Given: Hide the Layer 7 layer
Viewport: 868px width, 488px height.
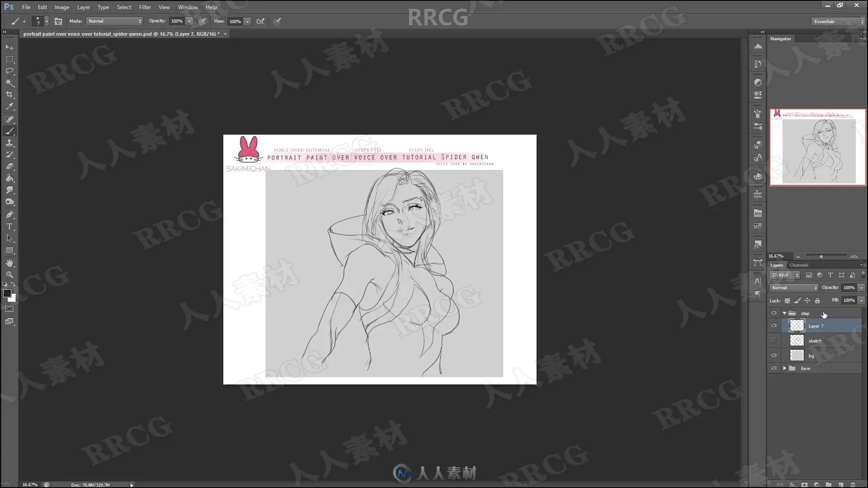Looking at the screenshot, I should coord(774,326).
